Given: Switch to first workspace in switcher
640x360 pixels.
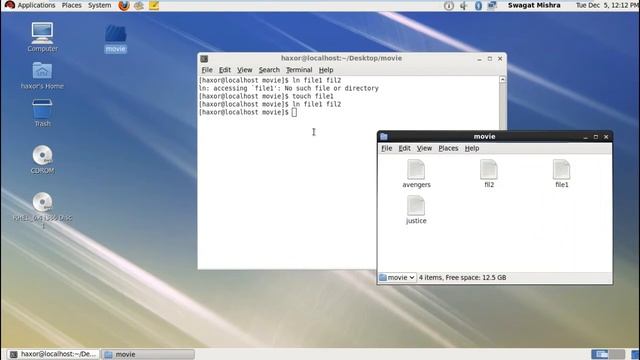Looking at the screenshot, I should point(600,354).
